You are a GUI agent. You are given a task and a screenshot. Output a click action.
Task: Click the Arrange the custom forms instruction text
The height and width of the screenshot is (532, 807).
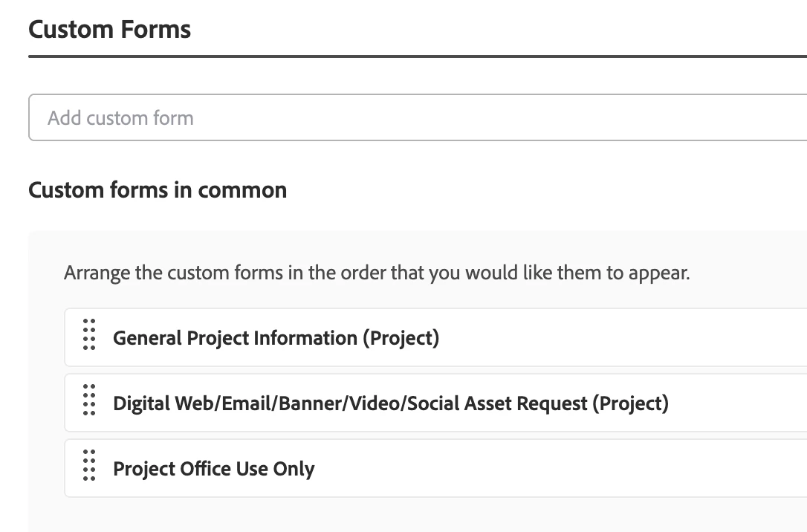point(377,273)
